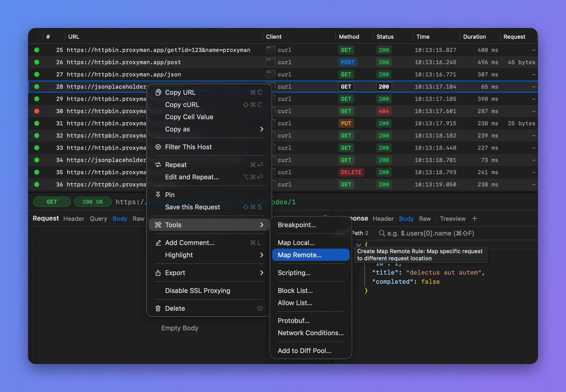Open Response Treeview tab
This screenshot has width=566, height=392.
tap(453, 219)
